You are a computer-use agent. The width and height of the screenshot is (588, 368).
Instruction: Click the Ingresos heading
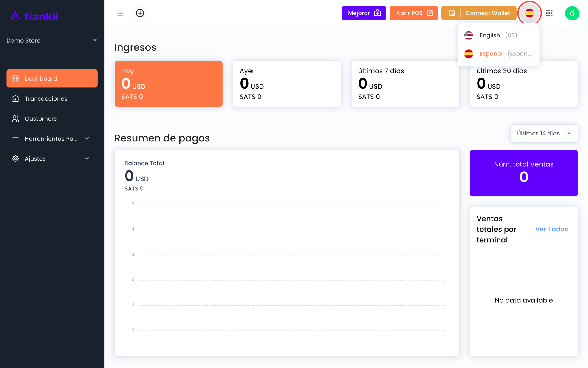click(135, 47)
